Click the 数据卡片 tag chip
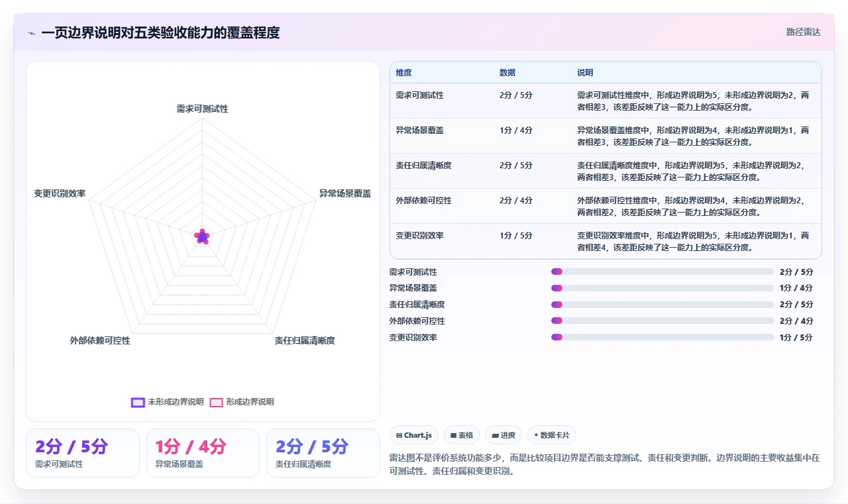Viewport: 848px width, 504px height. 552,435
